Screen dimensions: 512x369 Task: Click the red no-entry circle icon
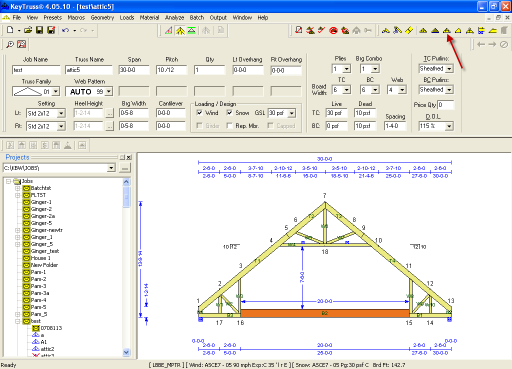[x=333, y=31]
